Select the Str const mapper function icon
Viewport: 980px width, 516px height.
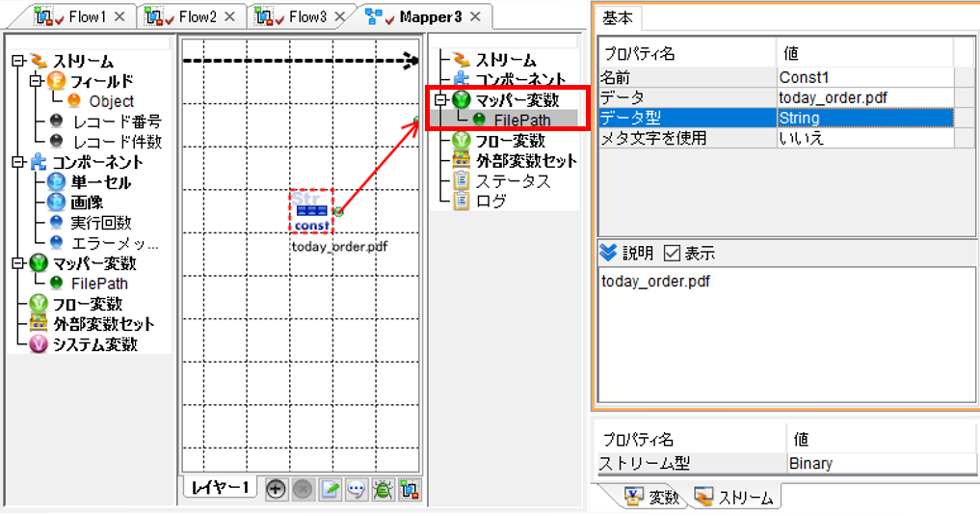[x=311, y=211]
